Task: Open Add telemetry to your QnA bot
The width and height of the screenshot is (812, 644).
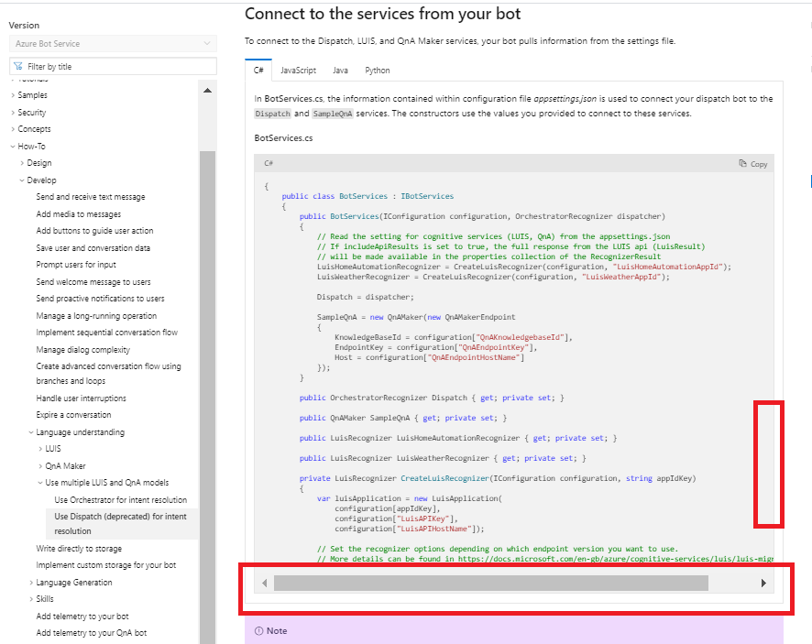Action: 91,633
